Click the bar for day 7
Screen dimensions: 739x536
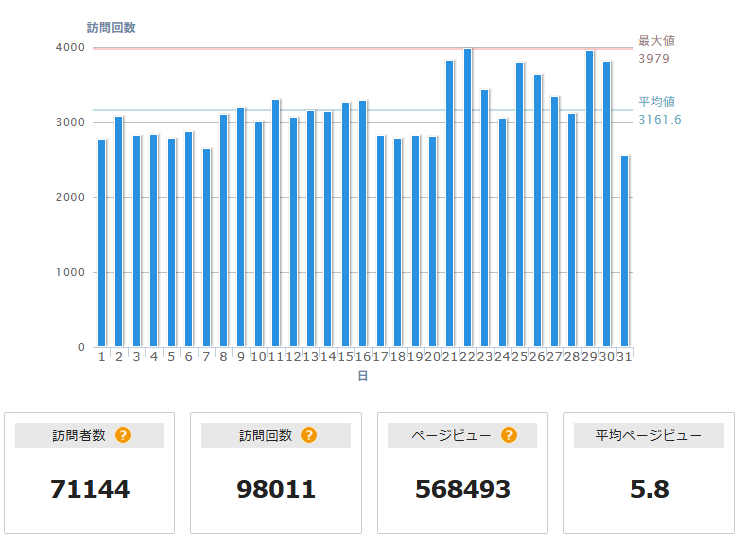[x=206, y=248]
